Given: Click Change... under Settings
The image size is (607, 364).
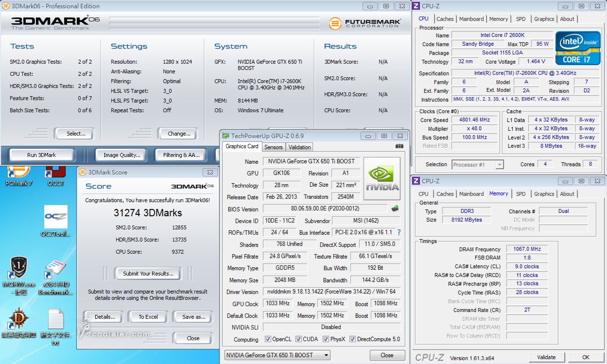Looking at the screenshot, I should (x=179, y=134).
